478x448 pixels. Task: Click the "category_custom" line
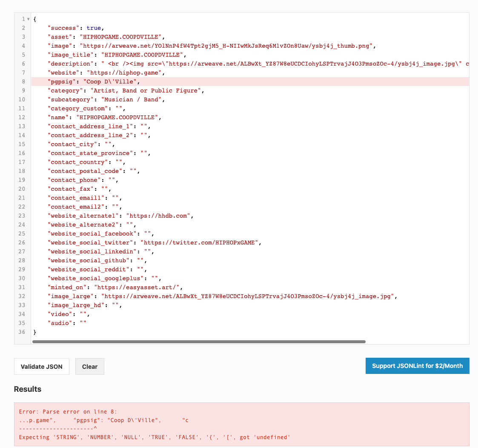[x=86, y=108]
